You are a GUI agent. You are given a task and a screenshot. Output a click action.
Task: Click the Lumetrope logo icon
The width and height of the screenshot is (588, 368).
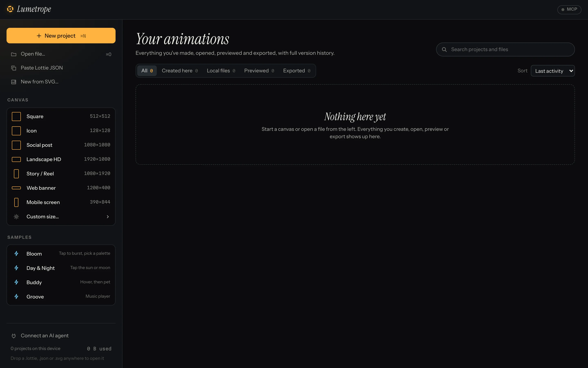click(x=10, y=9)
